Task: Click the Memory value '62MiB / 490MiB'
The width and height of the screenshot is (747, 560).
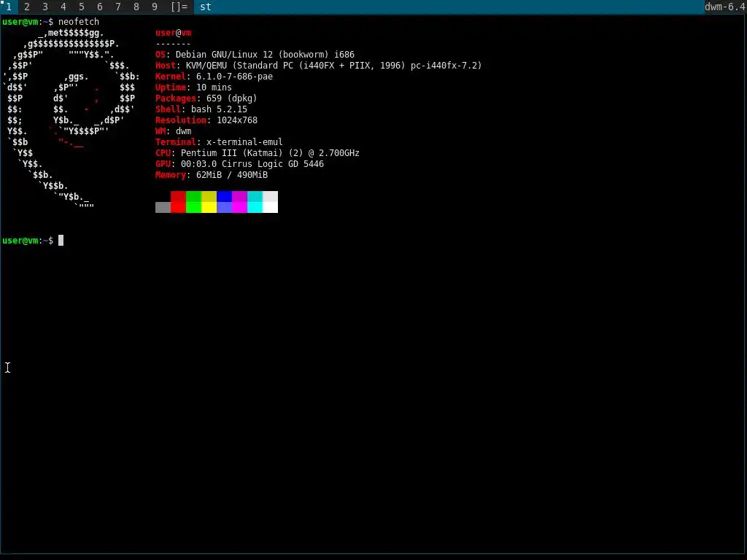Action: pyautogui.click(x=232, y=175)
